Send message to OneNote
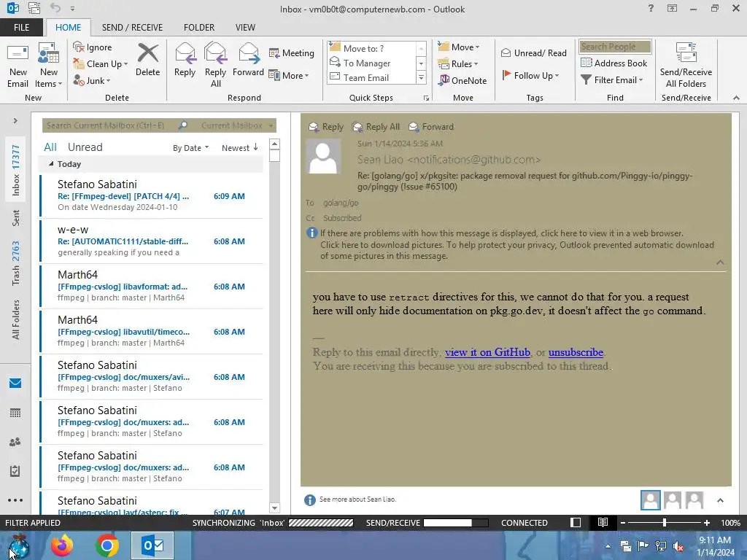The width and height of the screenshot is (747, 560). pos(462,80)
